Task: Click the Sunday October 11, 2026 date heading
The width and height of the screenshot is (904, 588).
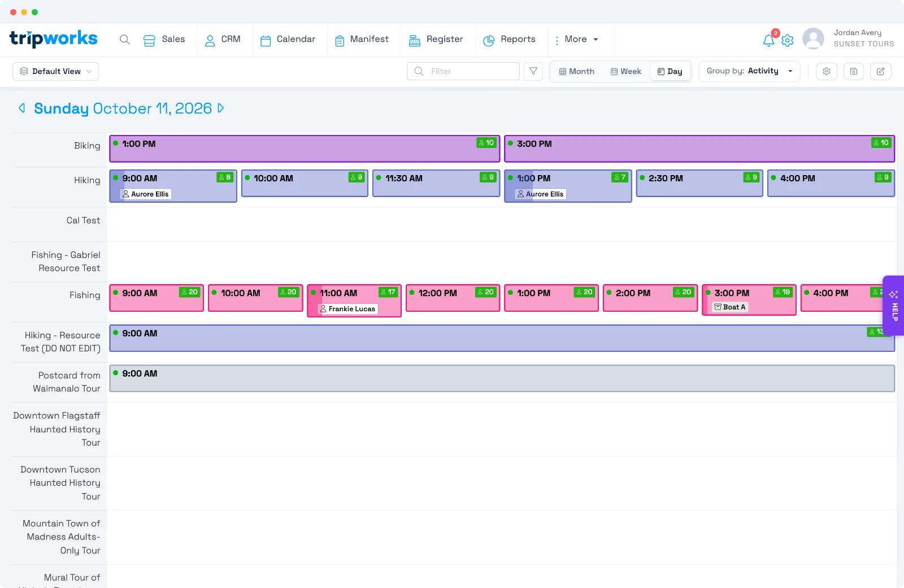Action: click(123, 108)
